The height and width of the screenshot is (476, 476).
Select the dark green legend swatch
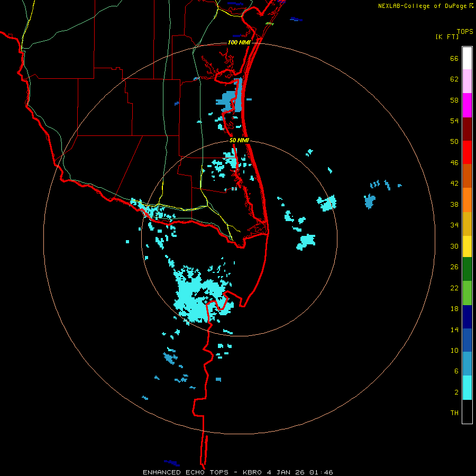point(467,269)
